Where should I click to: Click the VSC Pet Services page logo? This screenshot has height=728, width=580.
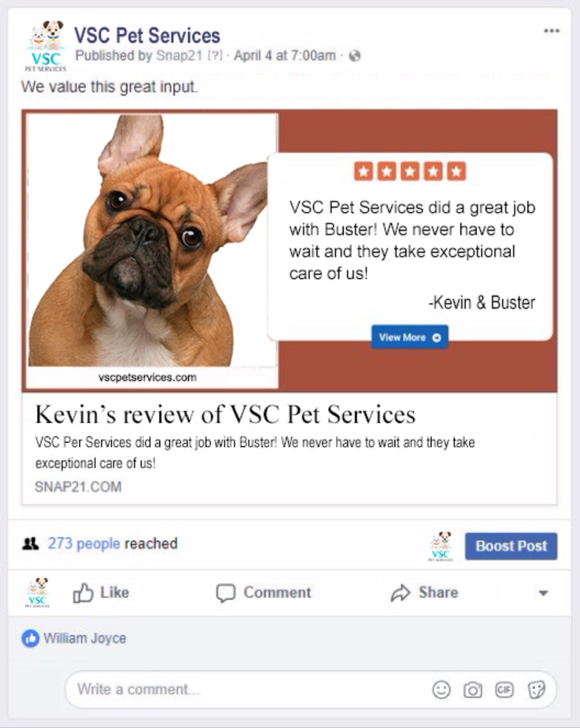pyautogui.click(x=45, y=47)
